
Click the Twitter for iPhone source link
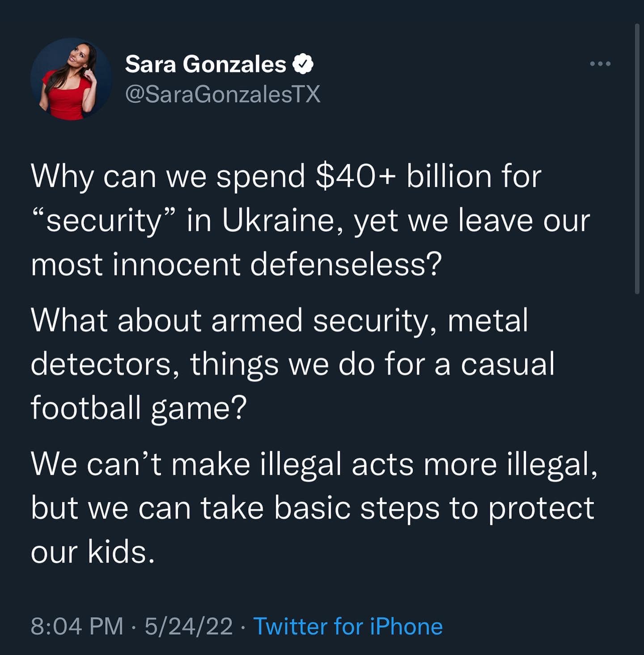[x=348, y=626]
